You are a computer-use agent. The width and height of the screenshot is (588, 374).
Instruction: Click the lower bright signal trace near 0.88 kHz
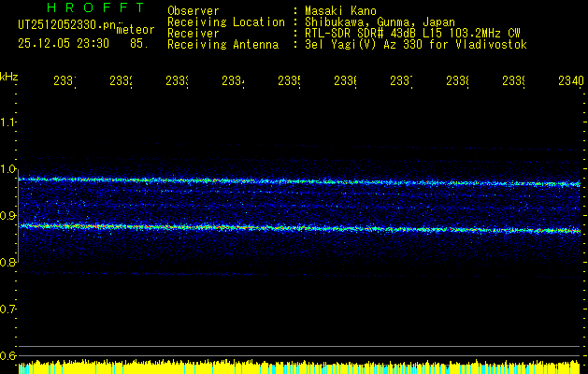299,228
